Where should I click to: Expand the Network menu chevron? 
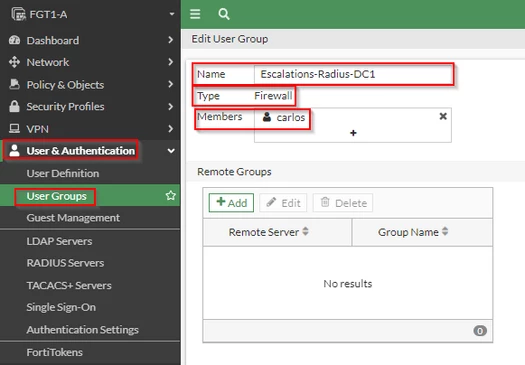click(170, 62)
